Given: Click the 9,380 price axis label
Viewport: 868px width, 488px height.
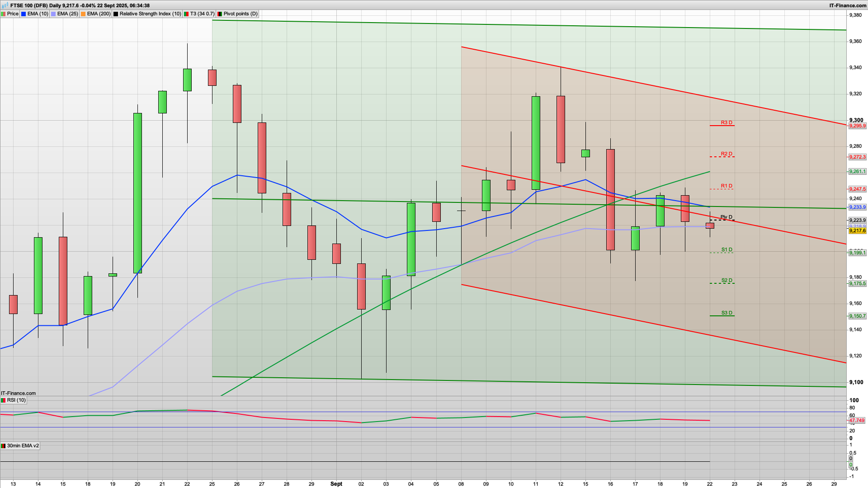Looking at the screenshot, I should click(x=855, y=15).
